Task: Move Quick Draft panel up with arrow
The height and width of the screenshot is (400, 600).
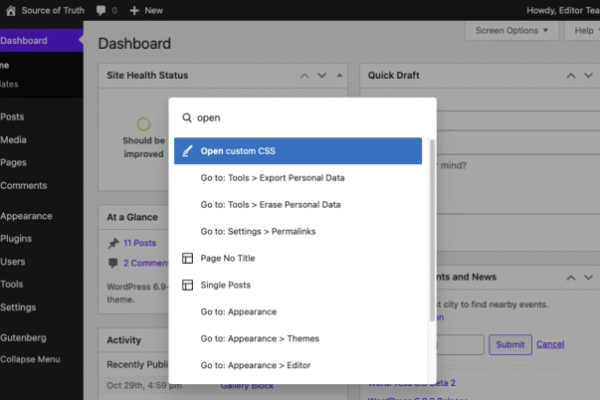Action: tap(571, 75)
